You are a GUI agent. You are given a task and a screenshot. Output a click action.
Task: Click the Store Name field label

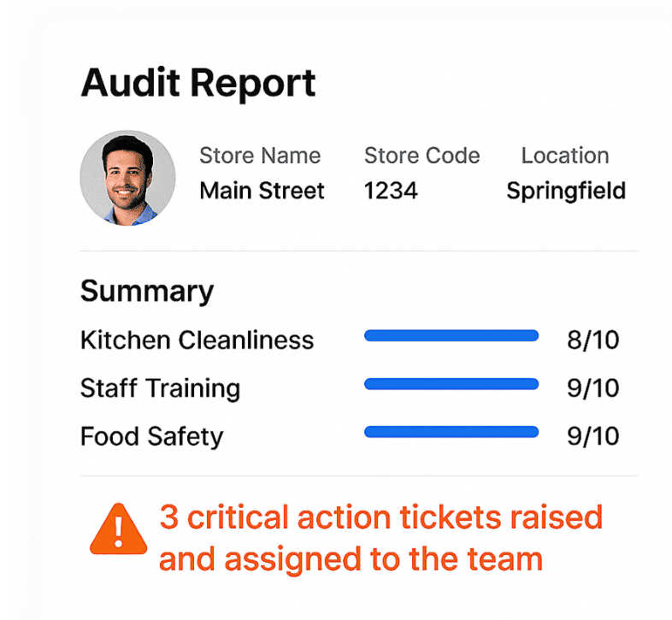tap(260, 156)
